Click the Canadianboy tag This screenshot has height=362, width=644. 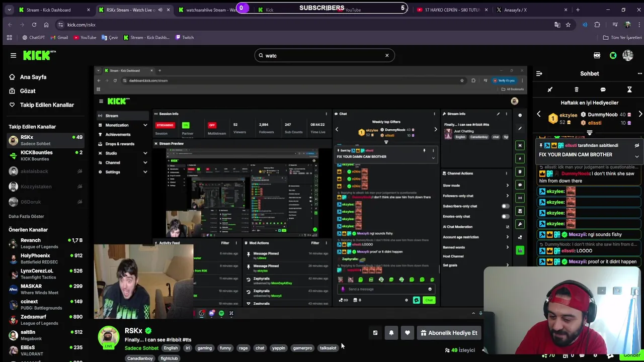click(x=140, y=358)
